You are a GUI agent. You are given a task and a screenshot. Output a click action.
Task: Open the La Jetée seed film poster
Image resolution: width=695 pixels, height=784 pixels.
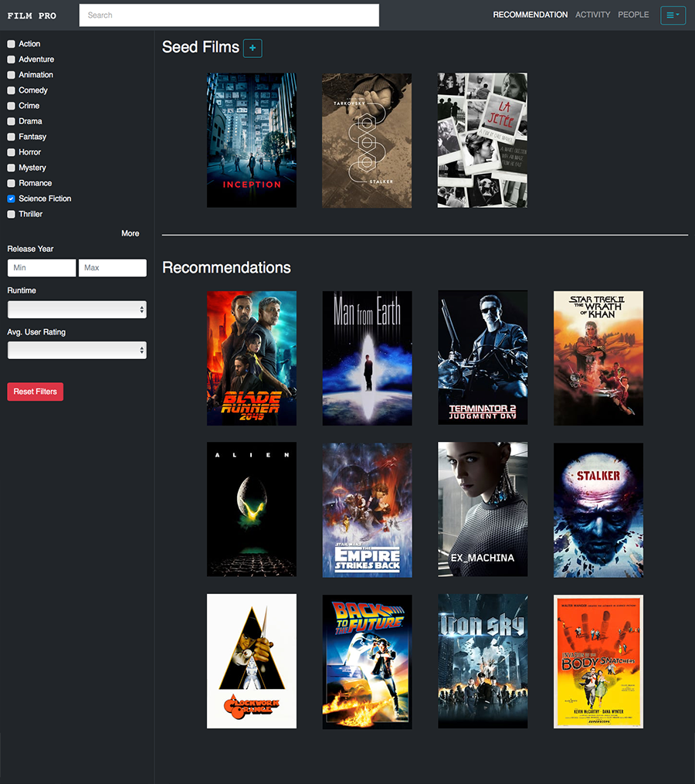(483, 140)
